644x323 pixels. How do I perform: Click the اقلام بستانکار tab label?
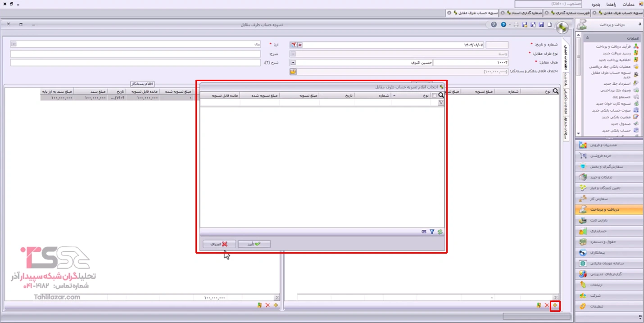(x=143, y=84)
